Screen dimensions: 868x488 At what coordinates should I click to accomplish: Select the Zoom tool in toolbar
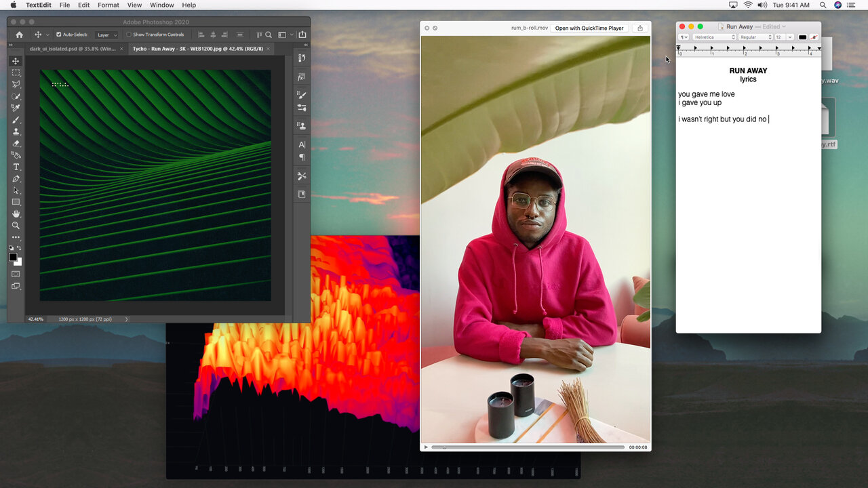click(x=16, y=226)
